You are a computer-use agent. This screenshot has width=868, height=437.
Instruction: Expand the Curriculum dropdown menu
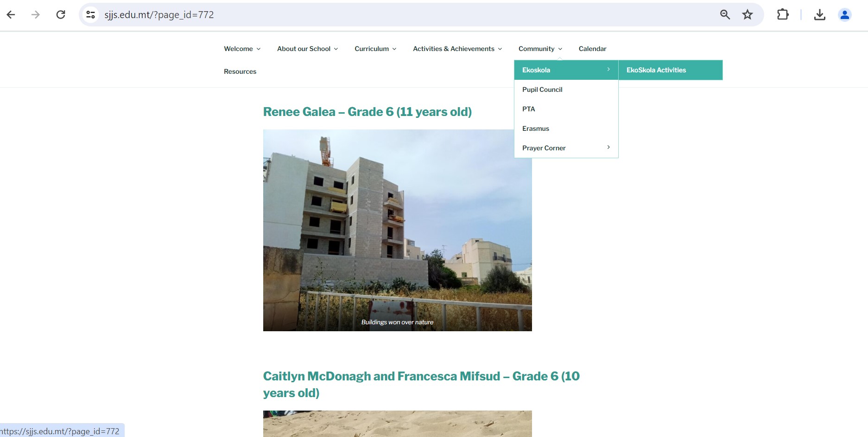click(x=375, y=49)
